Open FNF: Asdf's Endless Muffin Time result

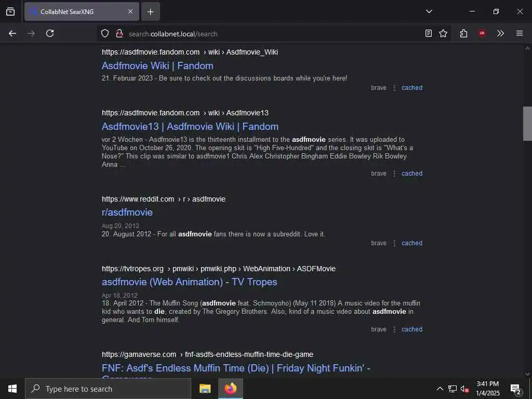point(236,368)
